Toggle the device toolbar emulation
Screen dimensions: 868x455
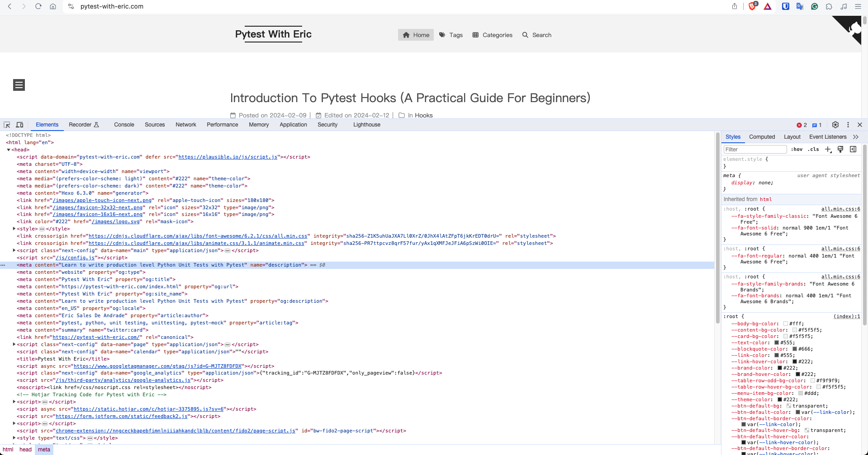pyautogui.click(x=20, y=125)
